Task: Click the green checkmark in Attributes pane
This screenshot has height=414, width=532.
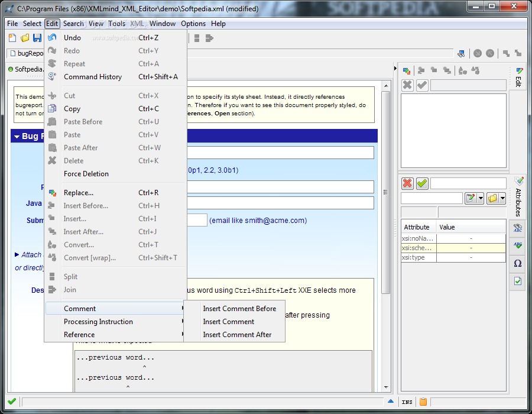Action: 422,183
